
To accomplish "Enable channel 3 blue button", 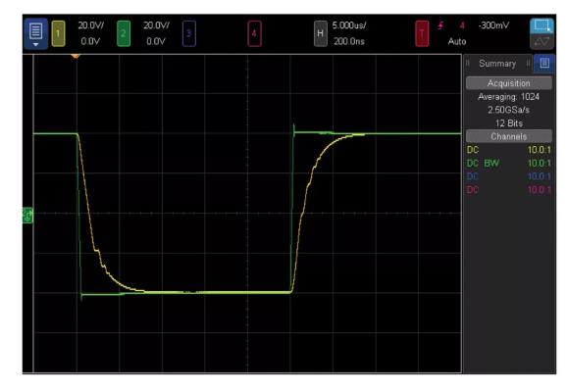I will 189,33.
